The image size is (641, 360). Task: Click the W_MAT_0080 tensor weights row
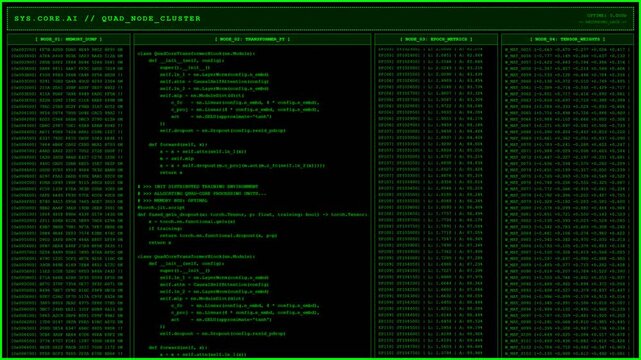567,208
